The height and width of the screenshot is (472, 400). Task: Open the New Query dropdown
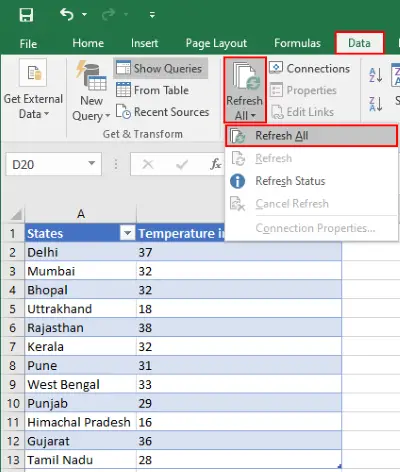[x=91, y=108]
